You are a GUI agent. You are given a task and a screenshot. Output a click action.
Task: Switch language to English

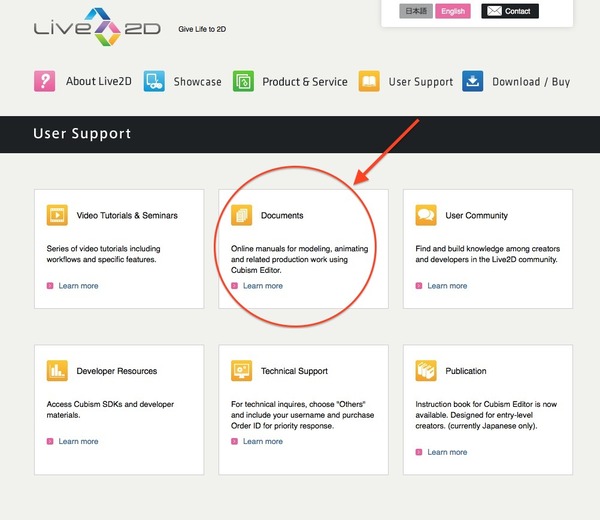click(x=453, y=11)
